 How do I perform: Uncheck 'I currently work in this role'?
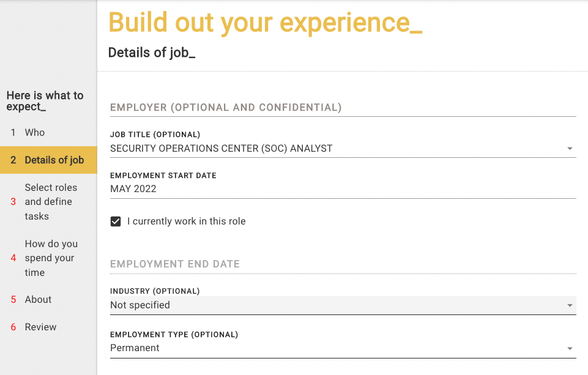point(116,221)
